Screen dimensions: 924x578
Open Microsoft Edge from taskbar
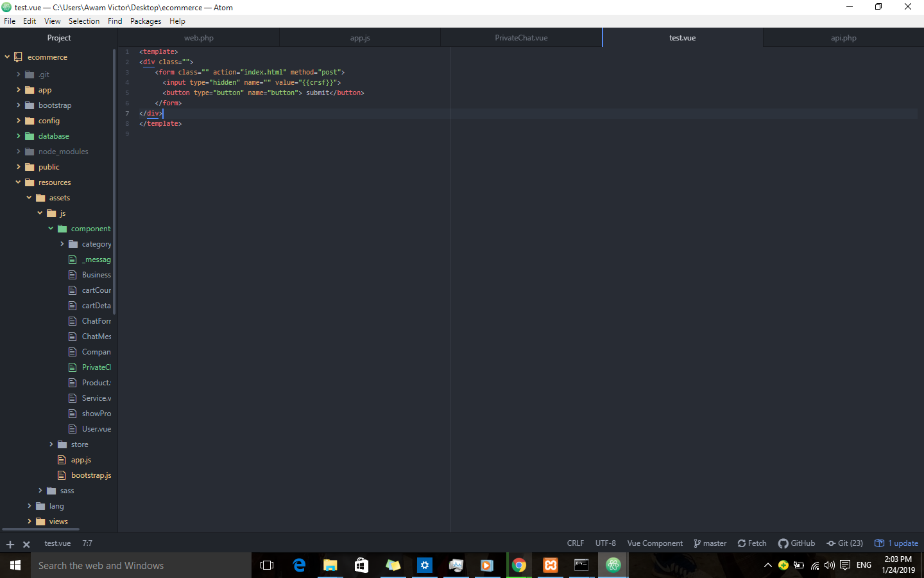click(x=299, y=565)
